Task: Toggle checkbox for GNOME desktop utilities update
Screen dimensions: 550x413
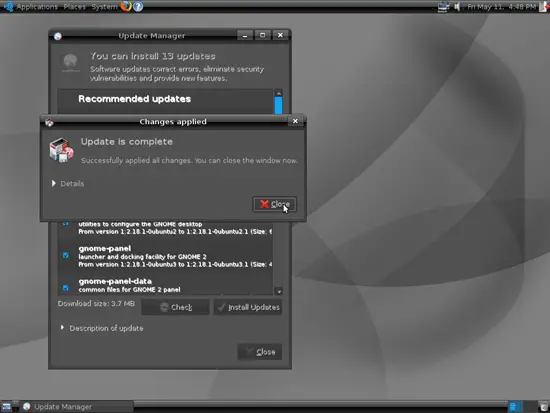Action: click(x=66, y=224)
